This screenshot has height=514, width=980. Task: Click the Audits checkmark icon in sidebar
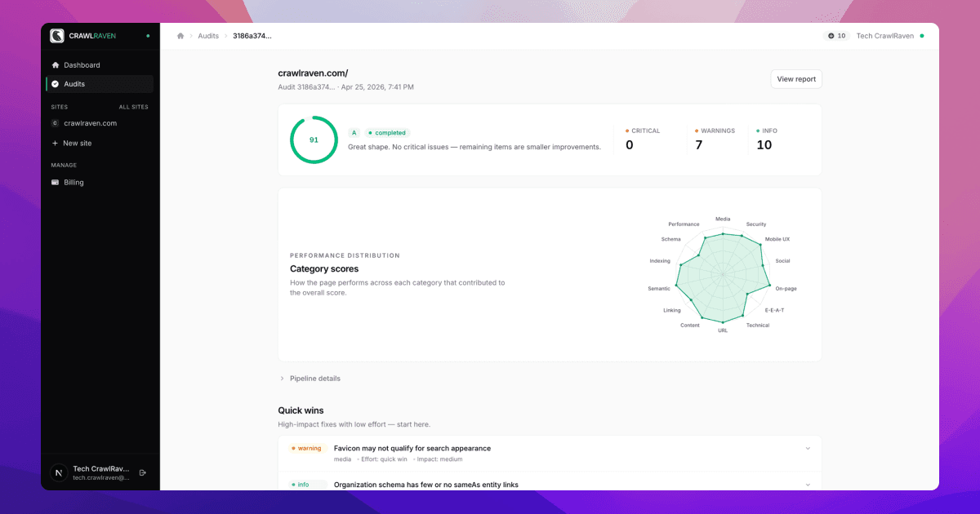pyautogui.click(x=56, y=84)
